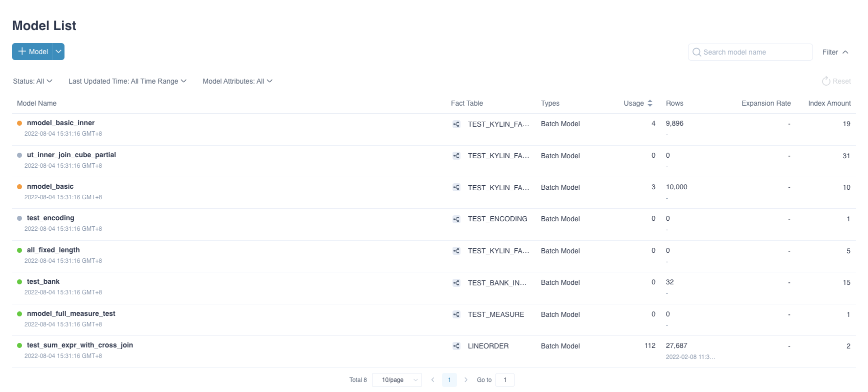
Task: Open the test_sum_expr_with_cross_join model
Action: coord(80,345)
